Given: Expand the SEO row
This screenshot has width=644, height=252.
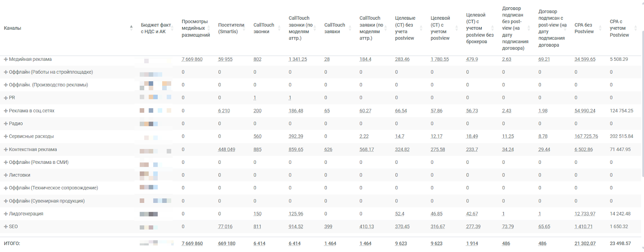Looking at the screenshot, I should point(6,227).
